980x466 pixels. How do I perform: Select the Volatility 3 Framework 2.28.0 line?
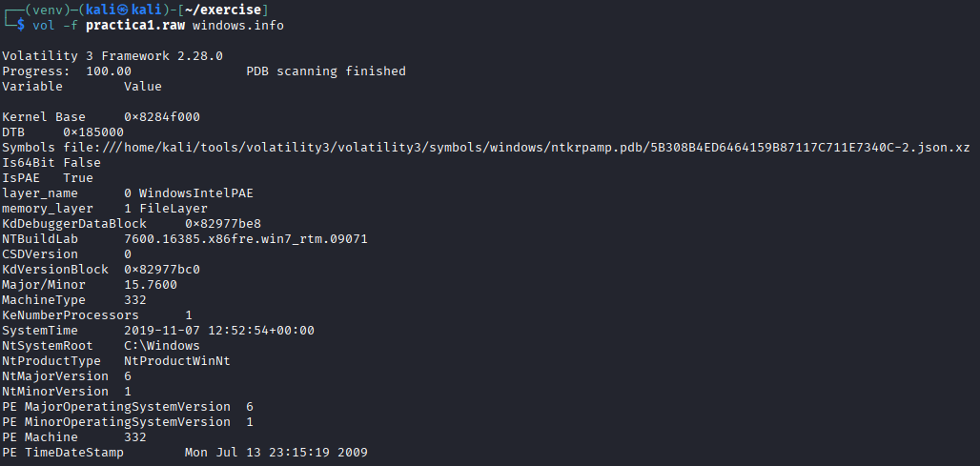click(x=112, y=56)
